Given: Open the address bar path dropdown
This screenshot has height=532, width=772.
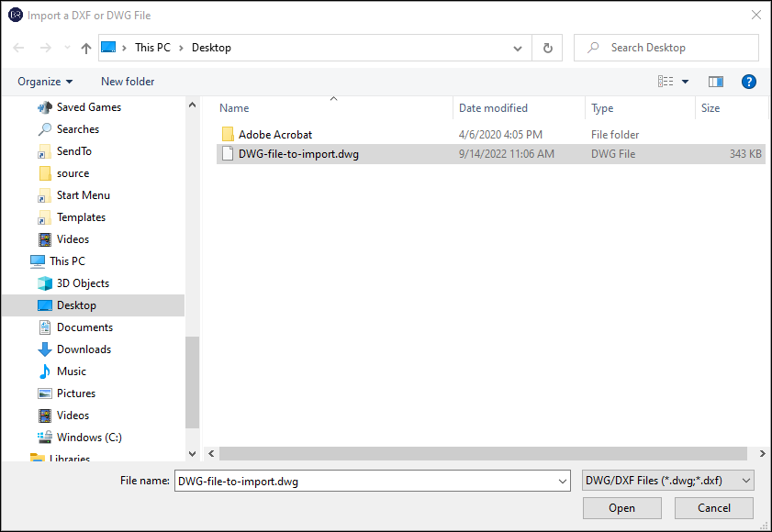Looking at the screenshot, I should (519, 48).
